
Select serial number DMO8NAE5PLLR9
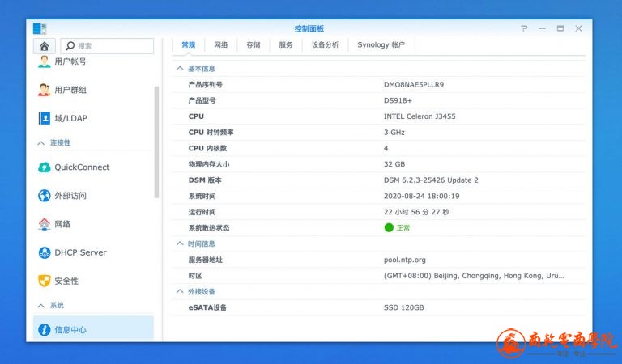point(414,84)
